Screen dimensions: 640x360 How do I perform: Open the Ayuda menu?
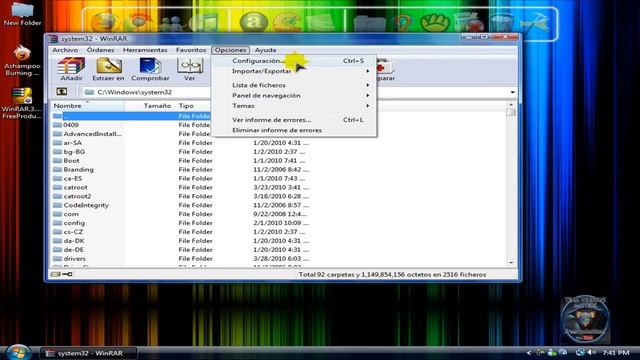pyautogui.click(x=265, y=50)
